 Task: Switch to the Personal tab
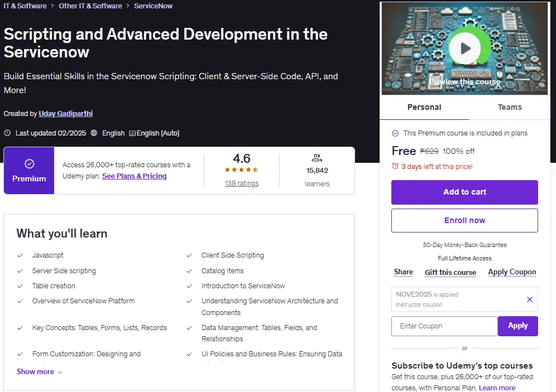pos(424,107)
